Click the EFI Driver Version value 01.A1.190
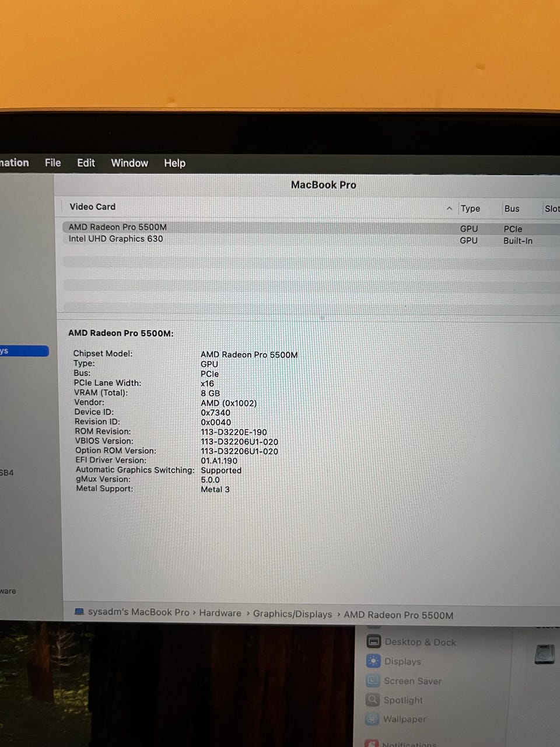Image resolution: width=560 pixels, height=747 pixels. click(219, 460)
